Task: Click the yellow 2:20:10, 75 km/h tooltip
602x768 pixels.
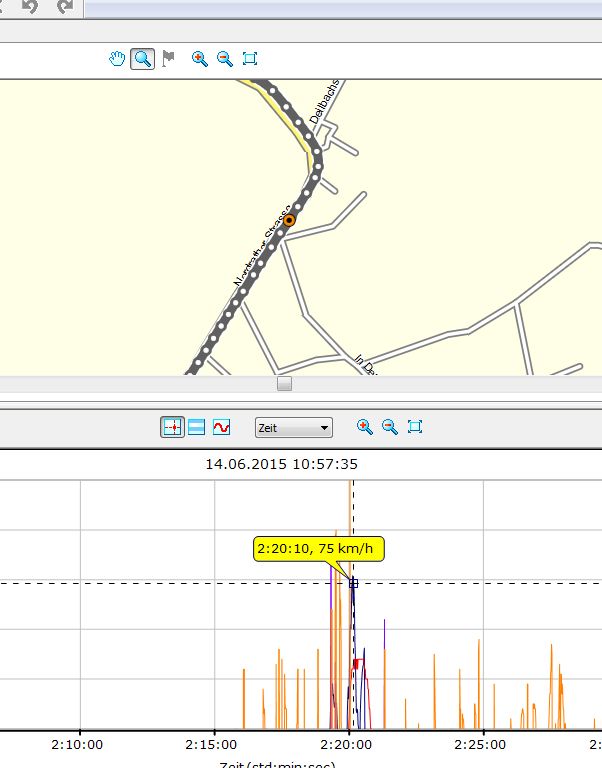Action: [318, 549]
